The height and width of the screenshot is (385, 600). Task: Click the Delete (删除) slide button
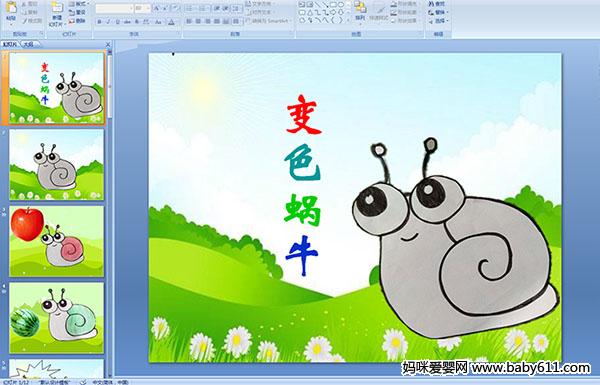pos(77,21)
